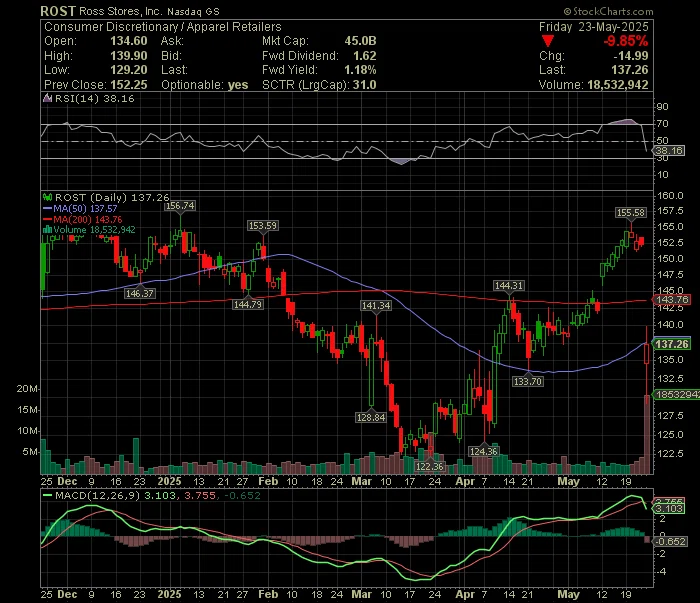Image resolution: width=700 pixels, height=603 pixels.
Task: Click the 124.36 price label
Action: (483, 452)
